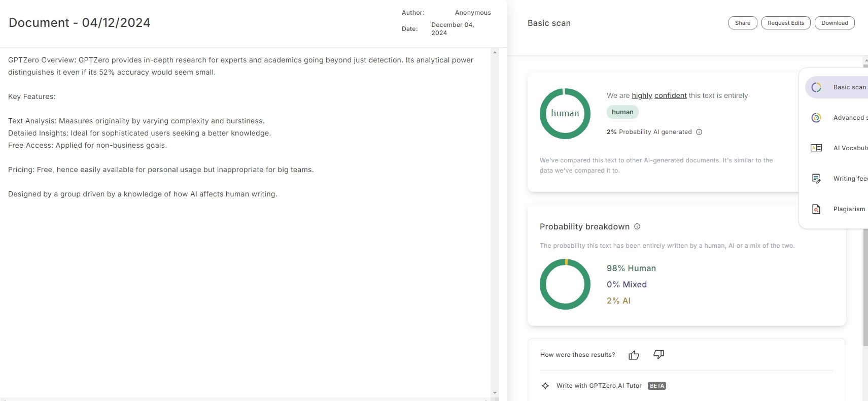Screen dimensions: 868x401
Task: Open Write with GPTZero AI Tutor
Action: (599, 386)
